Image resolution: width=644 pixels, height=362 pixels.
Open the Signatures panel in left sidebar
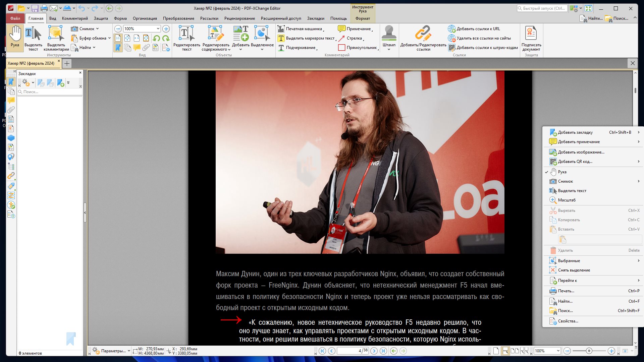pyautogui.click(x=11, y=128)
